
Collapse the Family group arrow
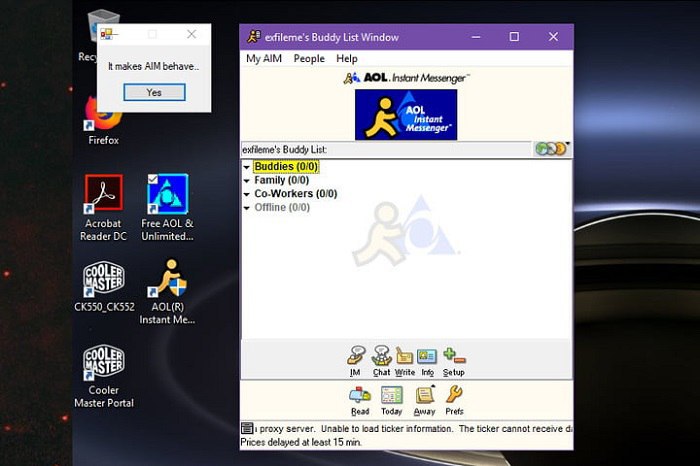tap(246, 181)
